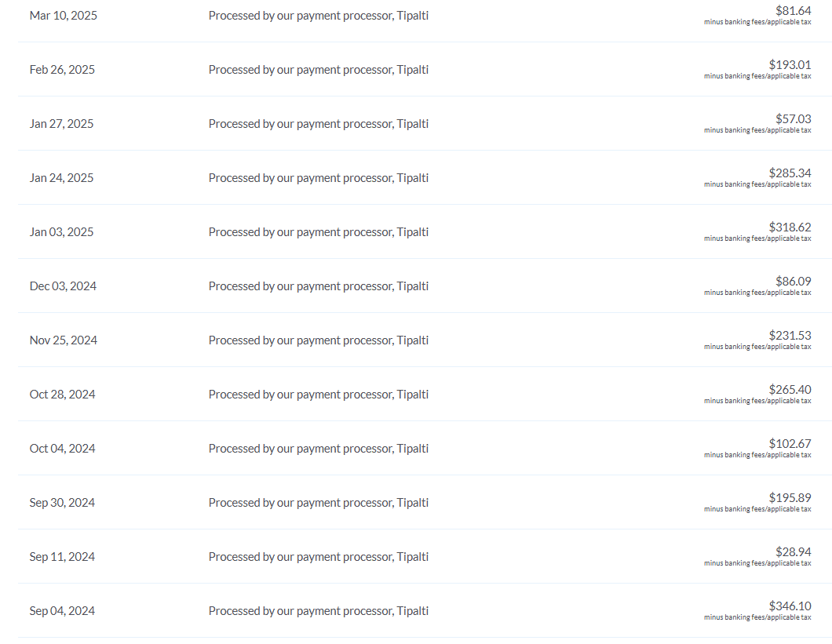Select the Jan 27, 2025 payment date

(x=61, y=124)
